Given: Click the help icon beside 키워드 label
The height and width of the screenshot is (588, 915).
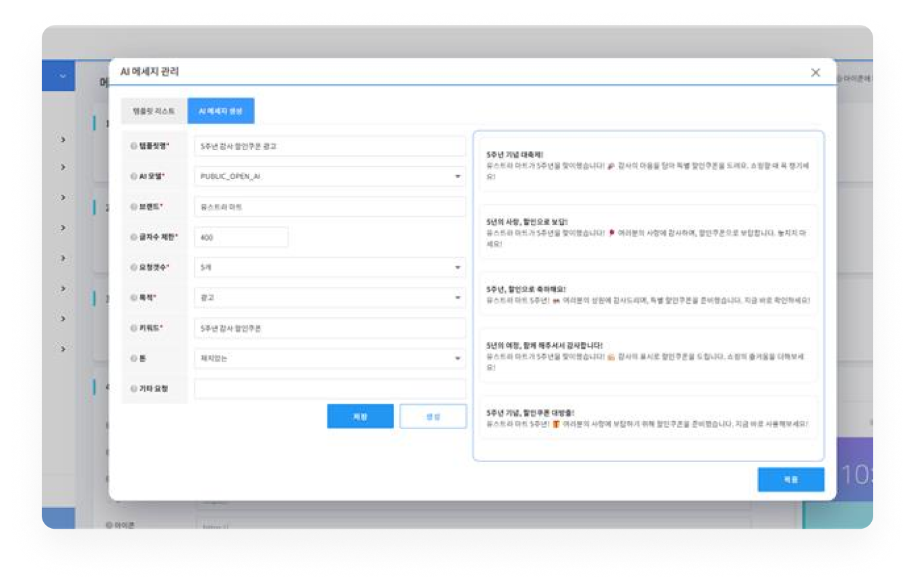Looking at the screenshot, I should pos(133,328).
